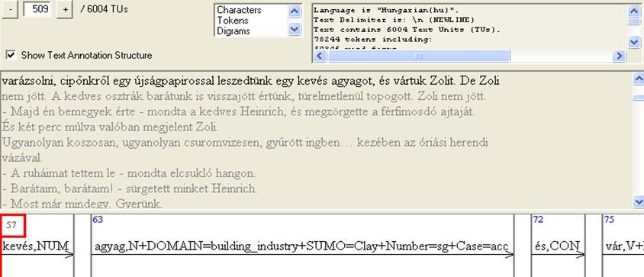
Task: Click the line starting 'Ugyanolyan koszosan'
Action: coord(245,143)
